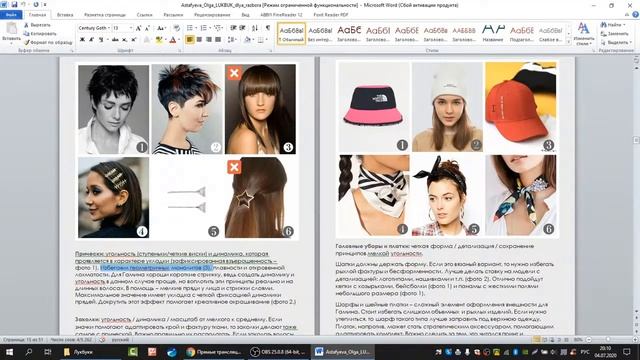Switch to References (Ссылки) tab
The image size is (640, 360).
click(144, 15)
